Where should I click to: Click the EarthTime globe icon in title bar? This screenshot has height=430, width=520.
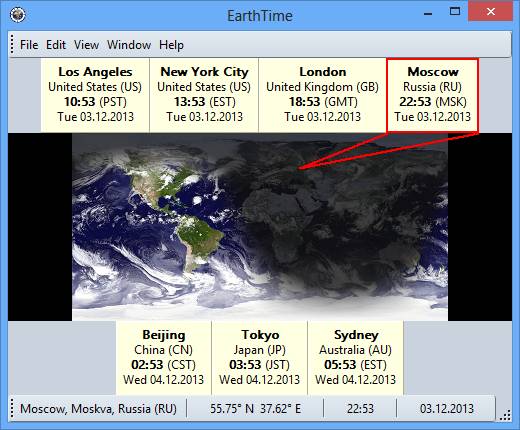[x=17, y=15]
